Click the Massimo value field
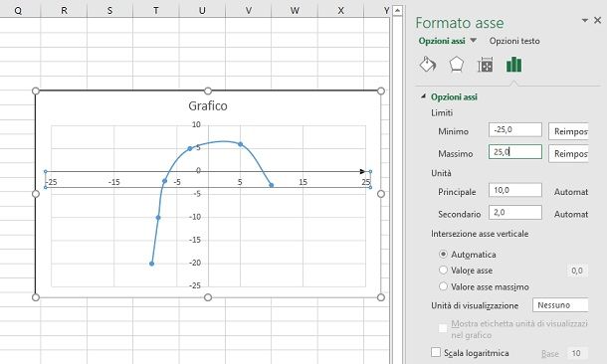The image size is (607, 364). coord(515,152)
